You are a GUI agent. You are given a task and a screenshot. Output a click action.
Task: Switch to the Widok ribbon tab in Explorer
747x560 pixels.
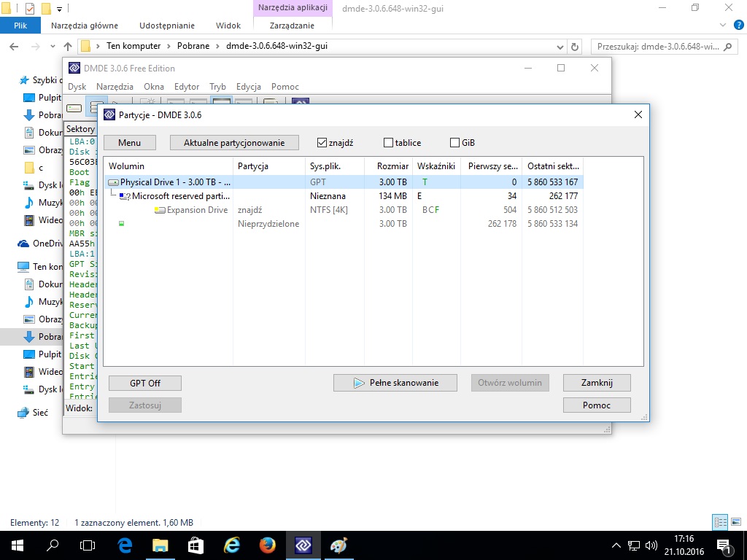pyautogui.click(x=228, y=26)
